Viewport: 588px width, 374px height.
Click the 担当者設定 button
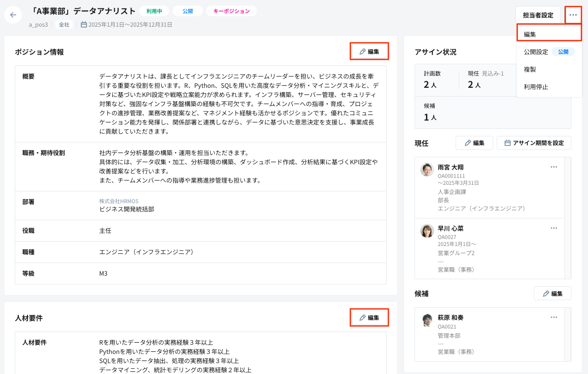point(538,14)
